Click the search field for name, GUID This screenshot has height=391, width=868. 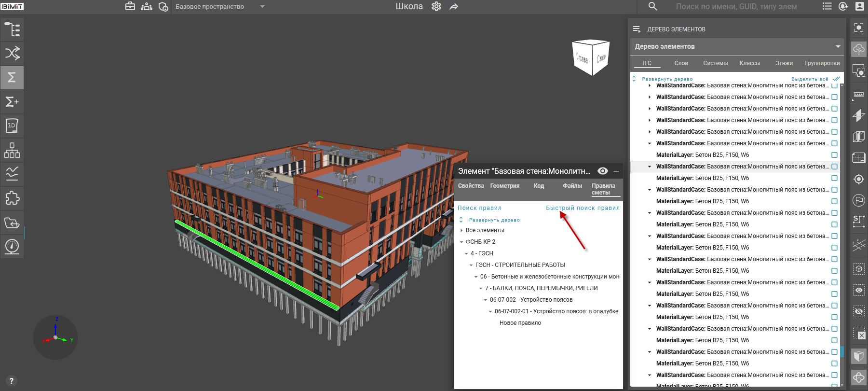(736, 7)
